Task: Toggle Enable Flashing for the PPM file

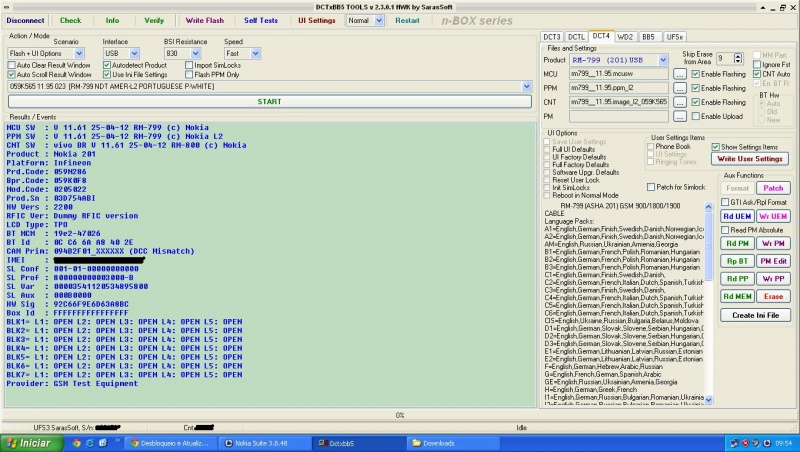Action: (x=695, y=88)
